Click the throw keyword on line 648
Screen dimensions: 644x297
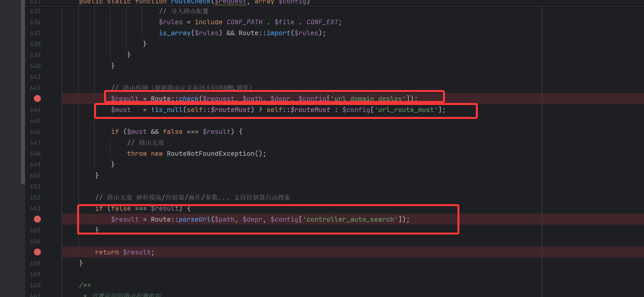137,154
